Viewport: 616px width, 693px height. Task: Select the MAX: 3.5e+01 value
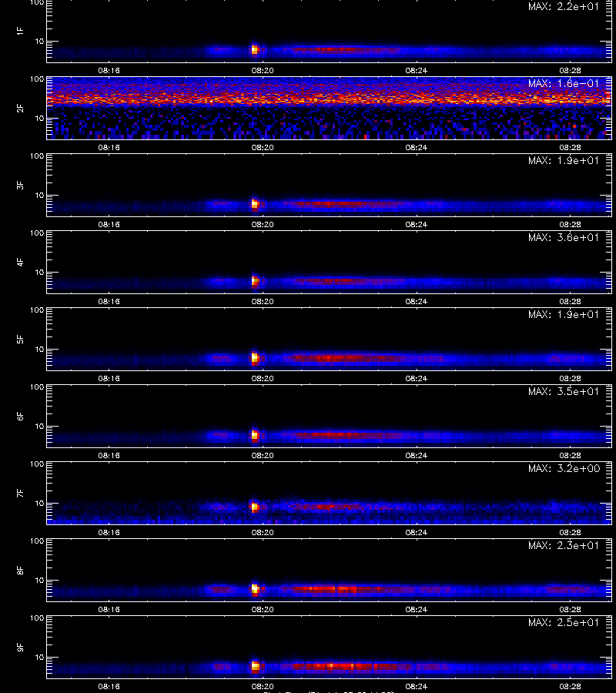pos(564,391)
